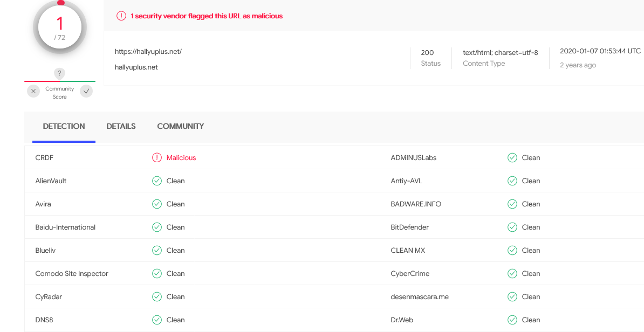This screenshot has width=644, height=332.
Task: Click the Dr.Web vendor name
Action: pos(402,320)
